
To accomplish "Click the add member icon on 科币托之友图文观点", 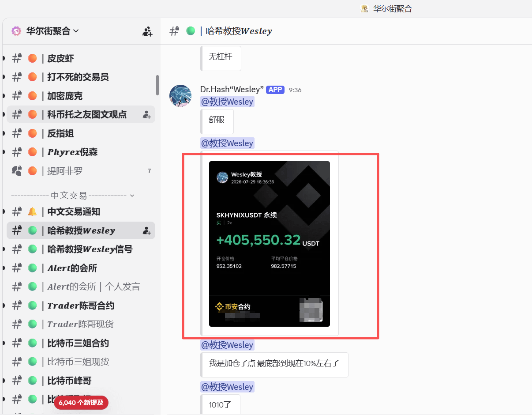I will pyautogui.click(x=147, y=115).
